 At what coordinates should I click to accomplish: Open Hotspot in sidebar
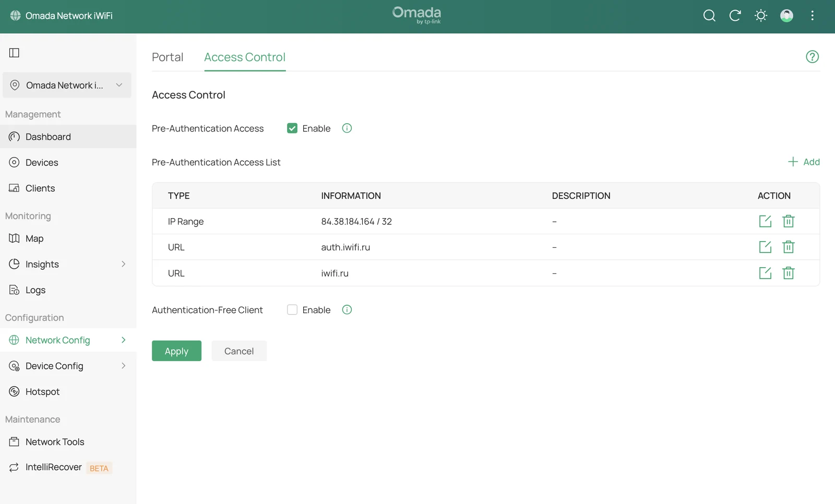tap(68, 392)
